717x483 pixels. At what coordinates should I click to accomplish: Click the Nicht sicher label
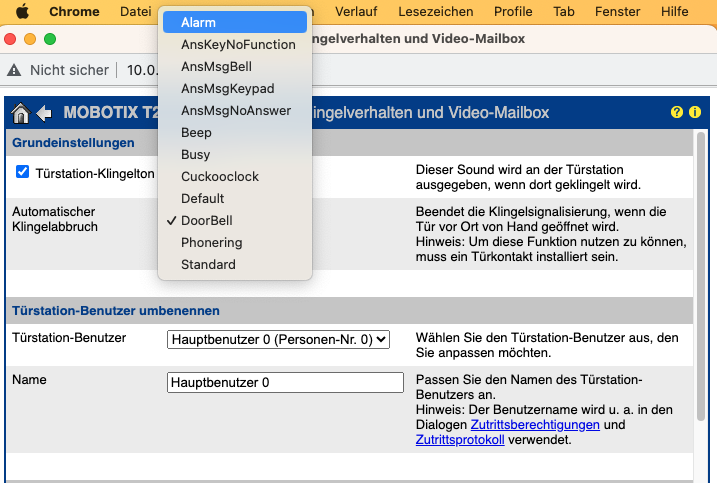click(x=70, y=70)
